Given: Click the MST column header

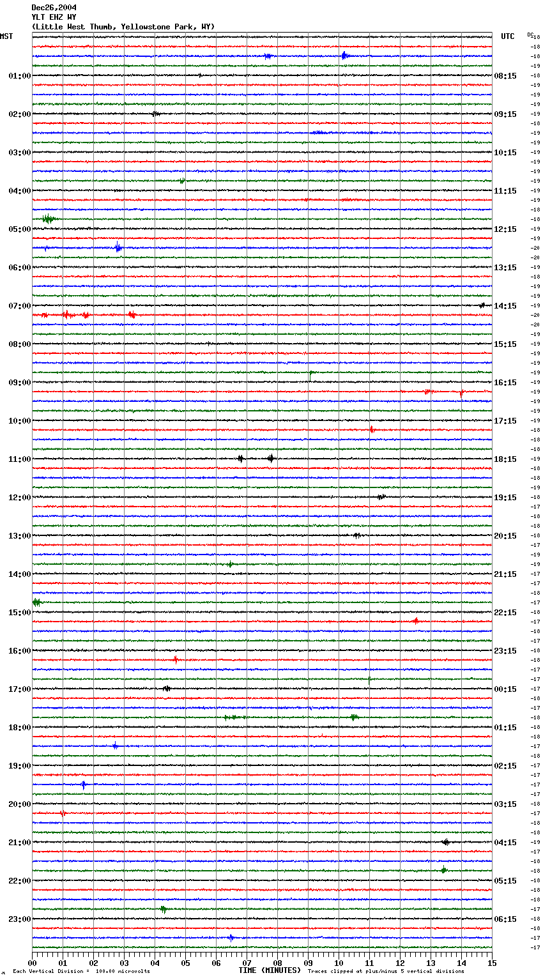Looking at the screenshot, I should 6,36.
